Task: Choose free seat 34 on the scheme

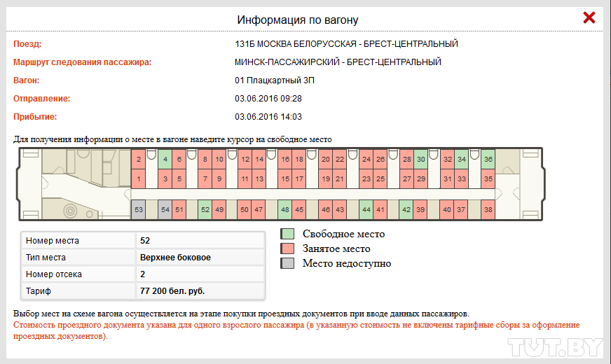Action: (x=461, y=160)
